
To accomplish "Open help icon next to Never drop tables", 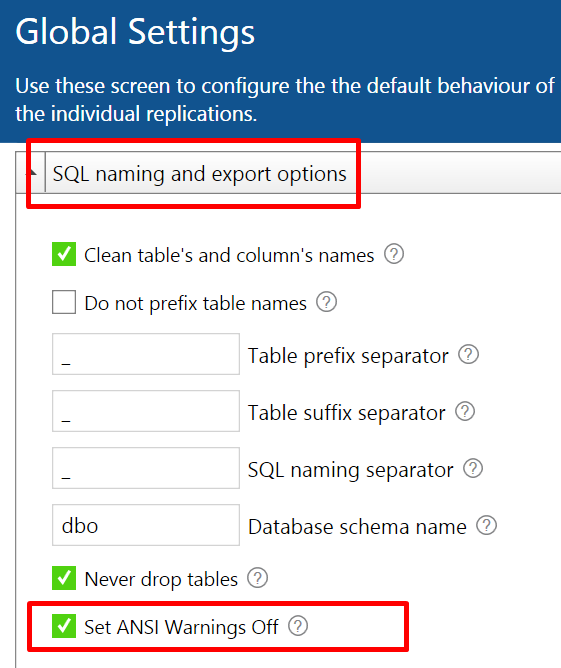I will [258, 578].
